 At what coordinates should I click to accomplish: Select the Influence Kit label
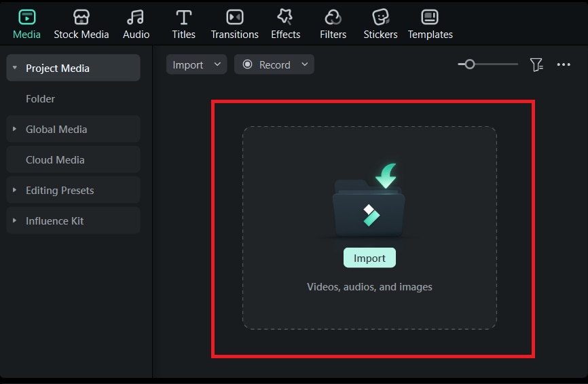[x=54, y=221]
